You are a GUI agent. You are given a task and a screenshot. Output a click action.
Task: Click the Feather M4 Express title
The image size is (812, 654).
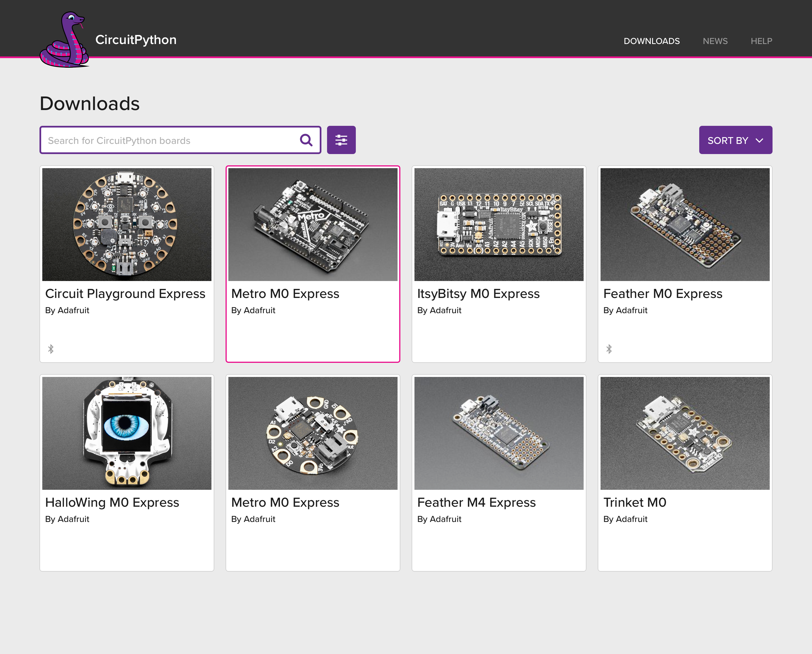(x=476, y=502)
